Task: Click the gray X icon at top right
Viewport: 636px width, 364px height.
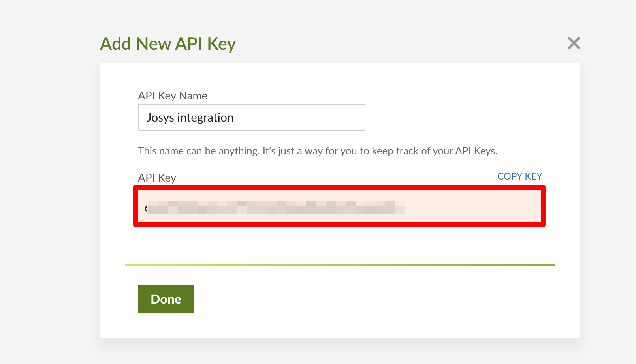Action: click(574, 43)
